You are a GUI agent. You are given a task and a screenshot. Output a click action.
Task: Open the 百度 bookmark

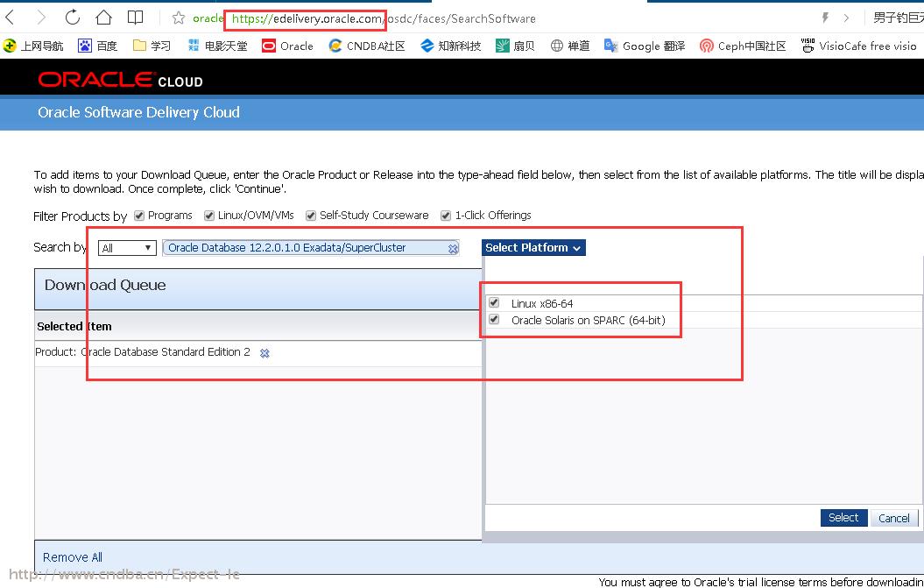click(98, 46)
